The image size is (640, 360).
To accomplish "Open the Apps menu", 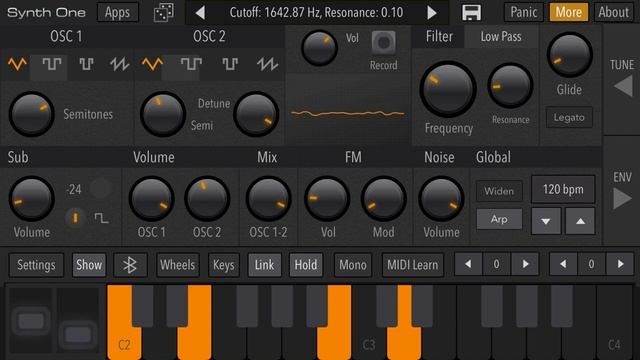I will click(118, 12).
